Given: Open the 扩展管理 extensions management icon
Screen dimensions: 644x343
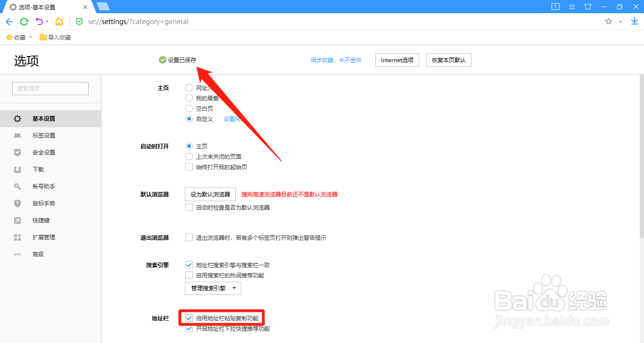Looking at the screenshot, I should click(17, 237).
